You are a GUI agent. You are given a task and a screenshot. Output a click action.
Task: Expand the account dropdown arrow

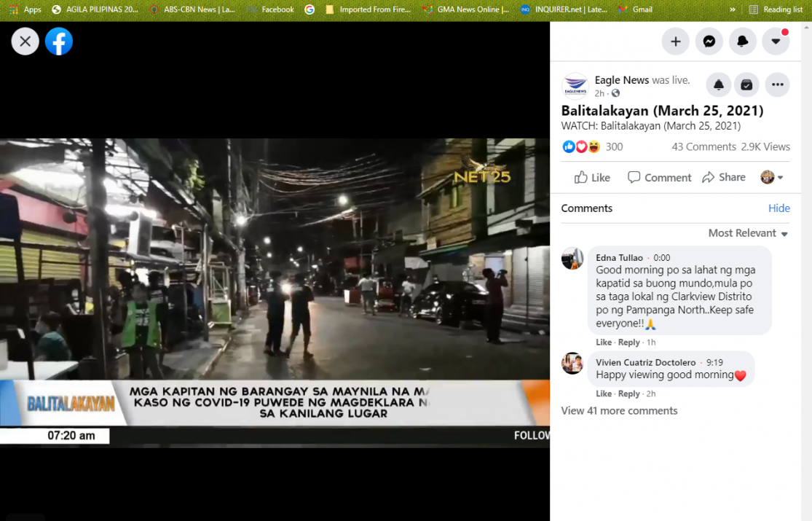click(x=776, y=42)
